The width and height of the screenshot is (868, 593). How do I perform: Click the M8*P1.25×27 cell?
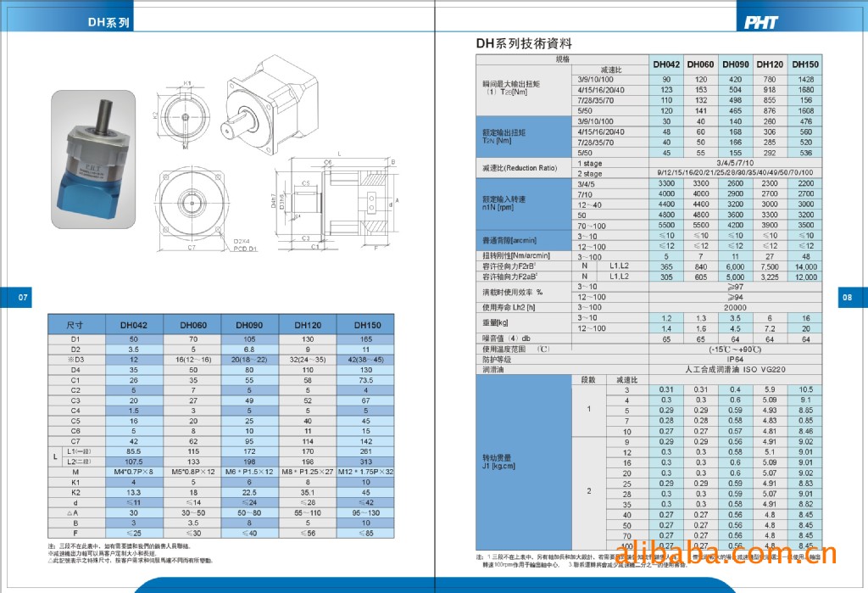pyautogui.click(x=307, y=473)
